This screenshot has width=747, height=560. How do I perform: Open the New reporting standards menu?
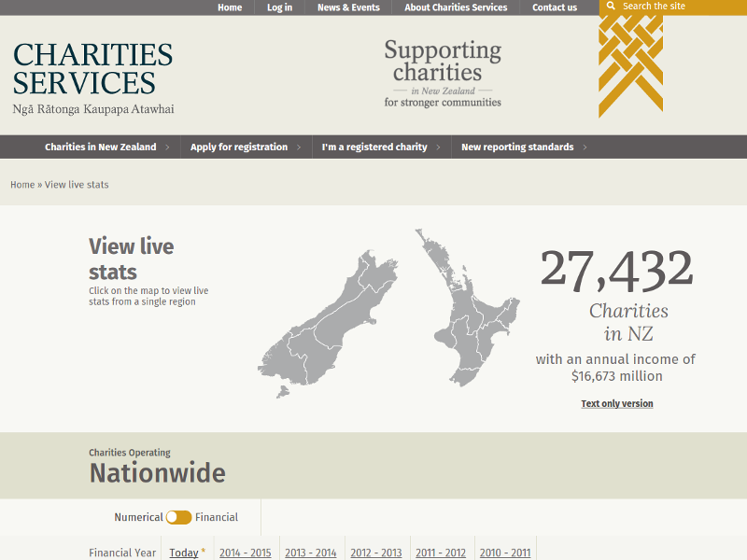coord(517,147)
